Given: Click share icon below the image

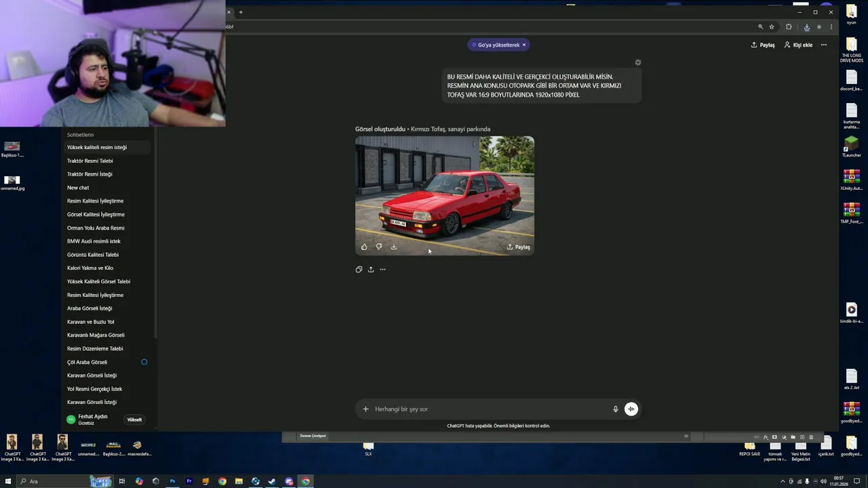Looking at the screenshot, I should coord(371,269).
